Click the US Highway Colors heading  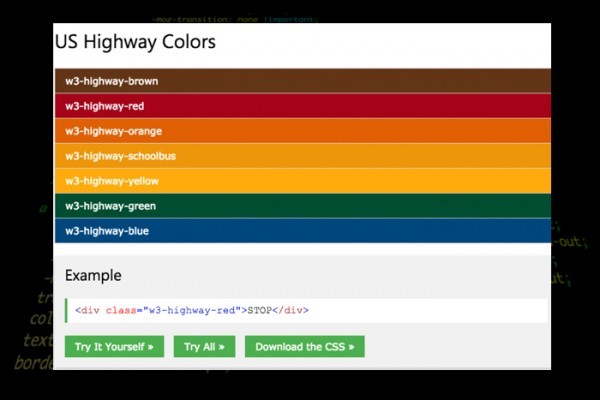(x=135, y=42)
